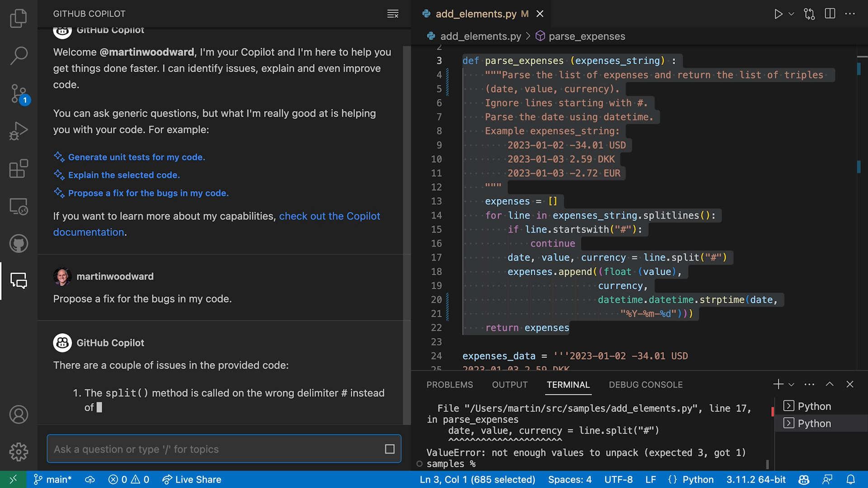This screenshot has width=868, height=488.
Task: Open the Search view
Action: (19, 55)
